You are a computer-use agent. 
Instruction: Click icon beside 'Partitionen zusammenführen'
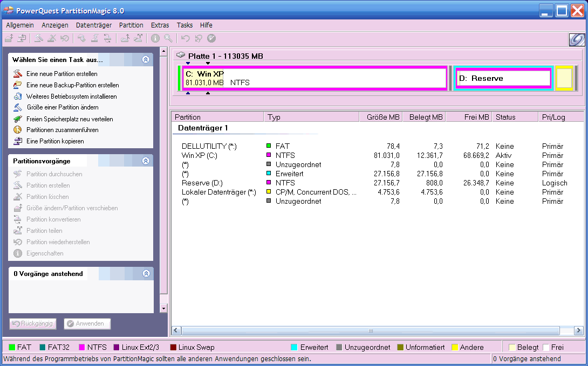[18, 129]
